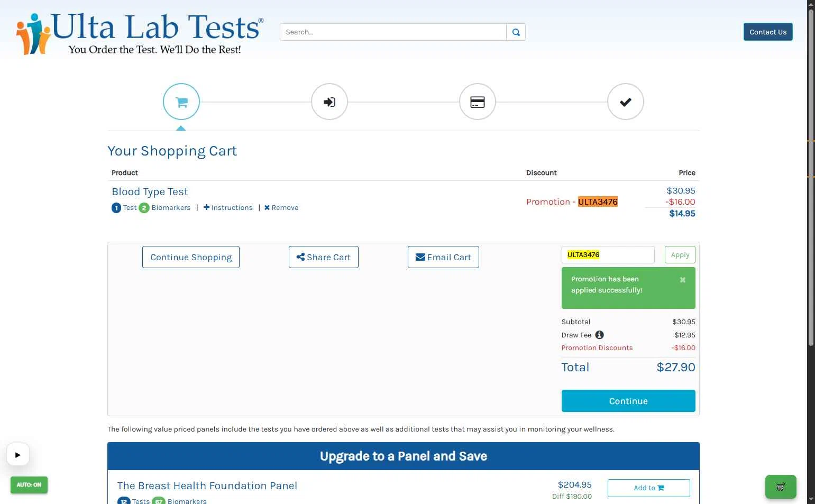This screenshot has width=815, height=504.
Task: Click the Draw Fee info icon
Action: point(599,335)
